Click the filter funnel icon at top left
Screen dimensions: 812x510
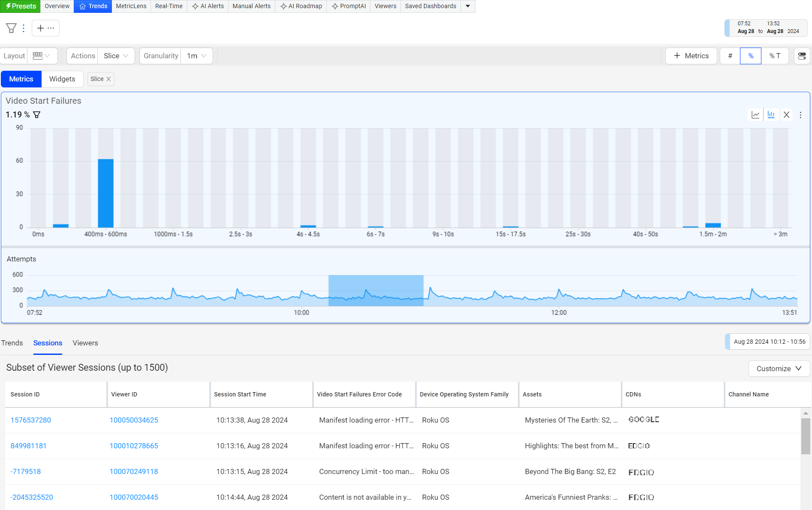(x=11, y=28)
